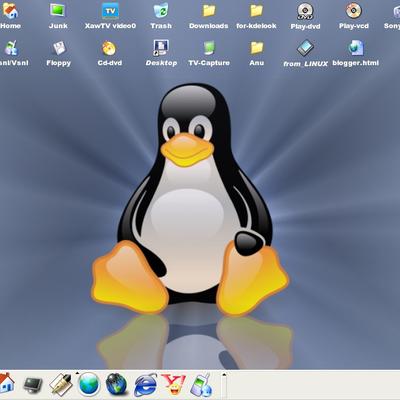Viewport: 400px width, 400px height.
Task: Expand the small arrow above the globe icon
Action: click(x=77, y=373)
